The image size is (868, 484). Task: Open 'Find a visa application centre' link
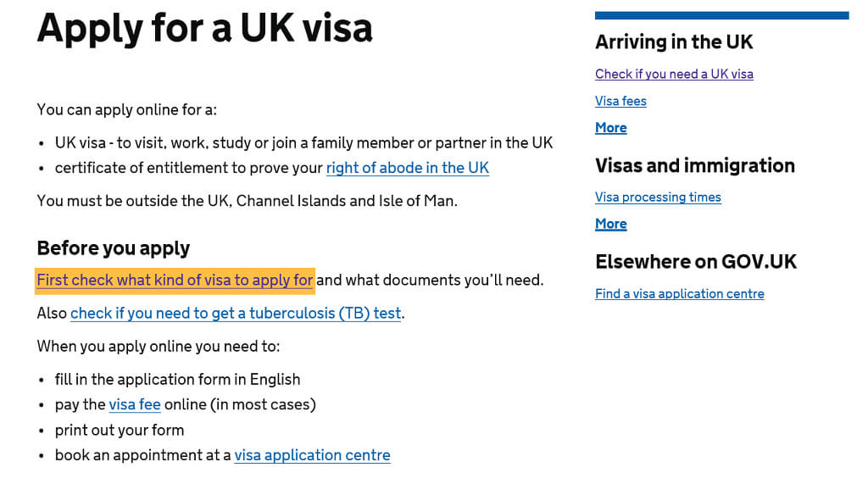pos(679,293)
